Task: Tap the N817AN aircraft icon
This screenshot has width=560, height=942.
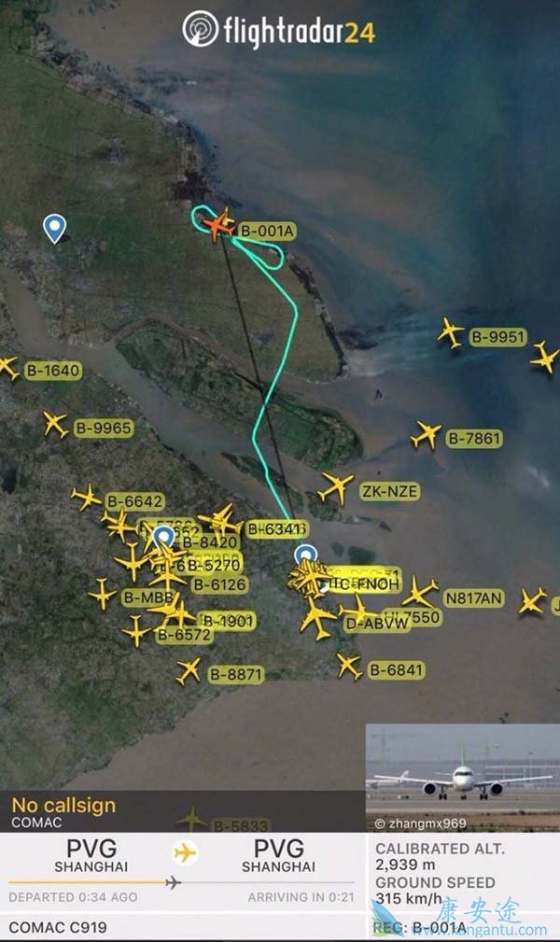Action: click(x=420, y=592)
